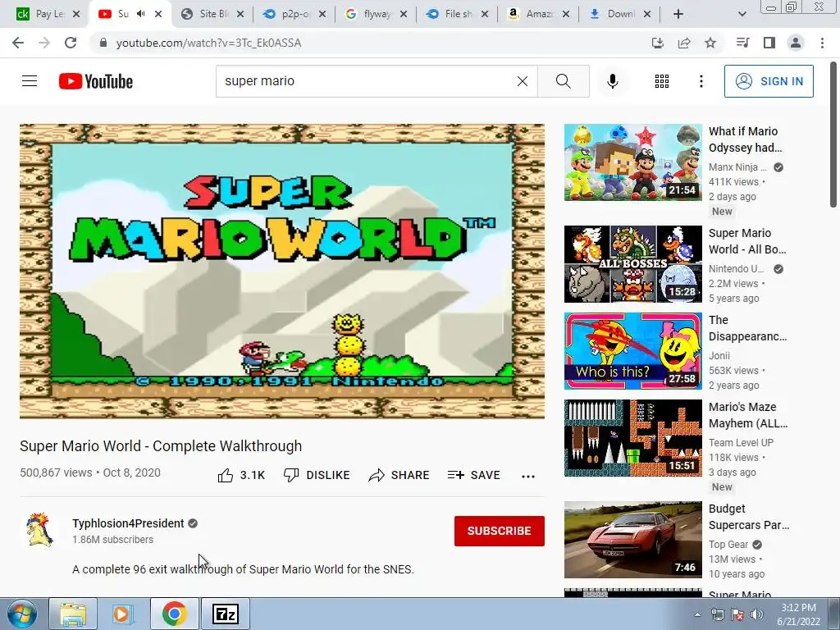The image size is (840, 630).
Task: Open the 15:51 maze thumbnail
Action: [632, 438]
